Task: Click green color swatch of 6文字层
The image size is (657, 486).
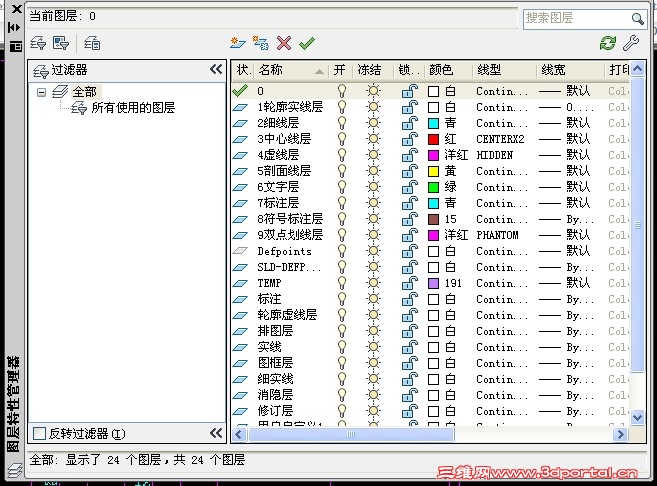Action: (433, 187)
